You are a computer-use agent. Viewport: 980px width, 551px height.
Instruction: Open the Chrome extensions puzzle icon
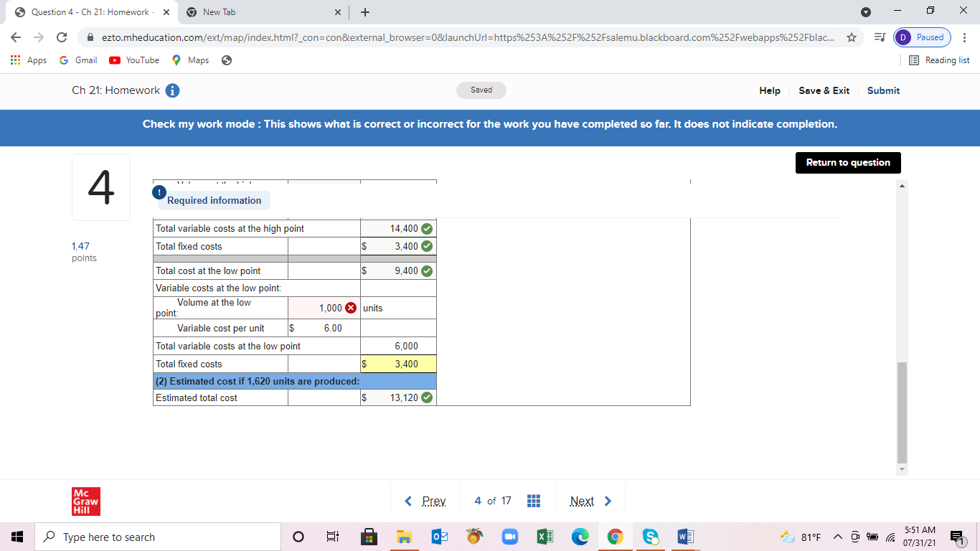point(880,37)
